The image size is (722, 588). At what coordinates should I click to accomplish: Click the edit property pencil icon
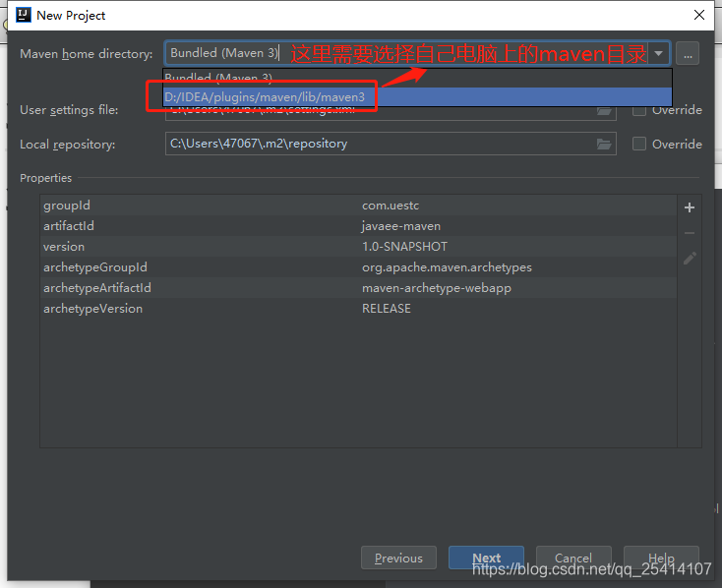[x=690, y=259]
